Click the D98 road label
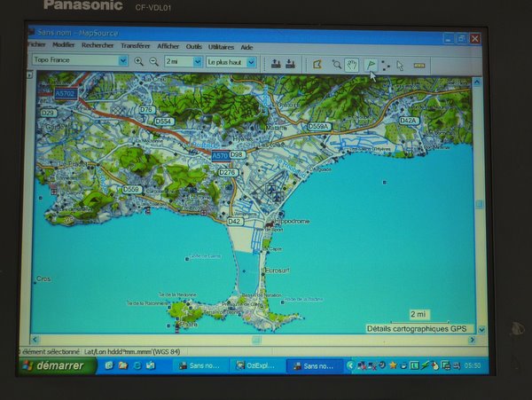 tap(237, 154)
